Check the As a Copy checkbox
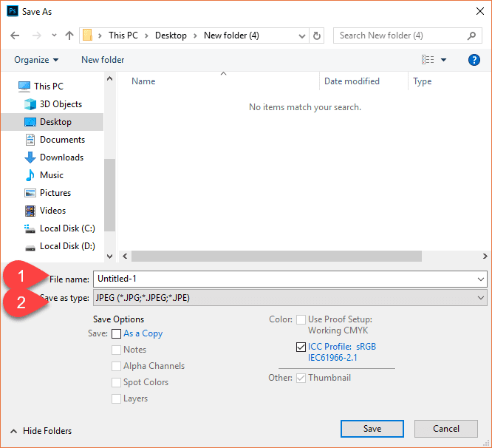Viewport: 492px width, 448px height. pyautogui.click(x=116, y=333)
